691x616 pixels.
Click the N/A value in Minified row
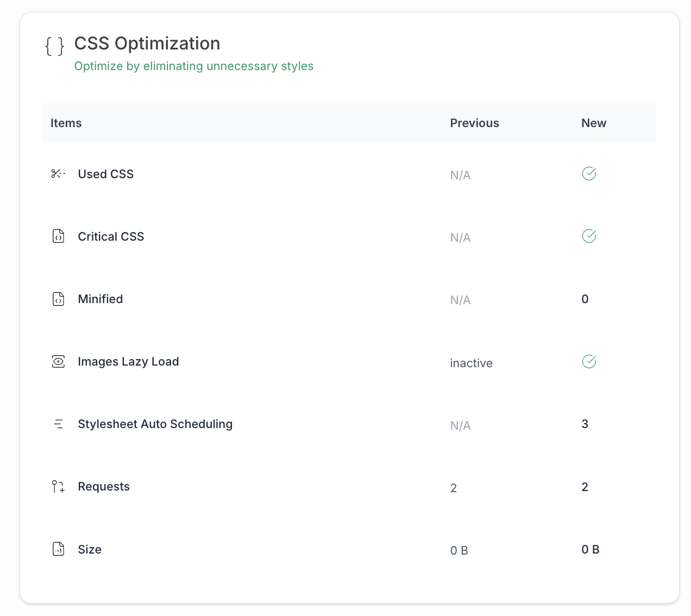tap(460, 300)
